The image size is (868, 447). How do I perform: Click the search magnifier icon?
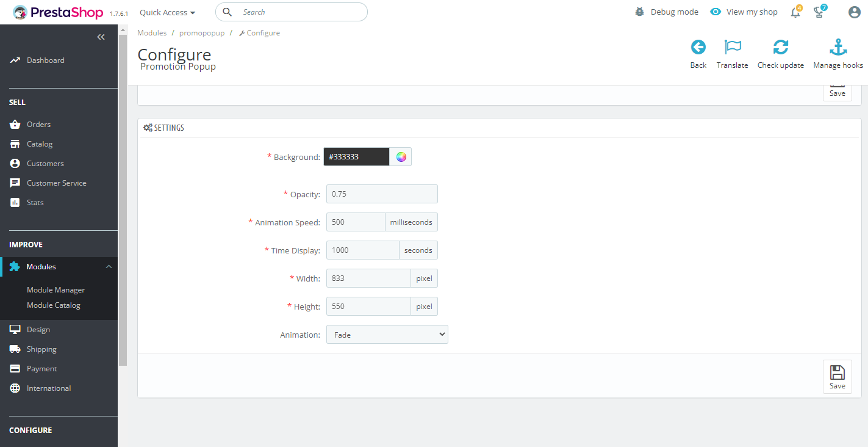[x=228, y=12]
